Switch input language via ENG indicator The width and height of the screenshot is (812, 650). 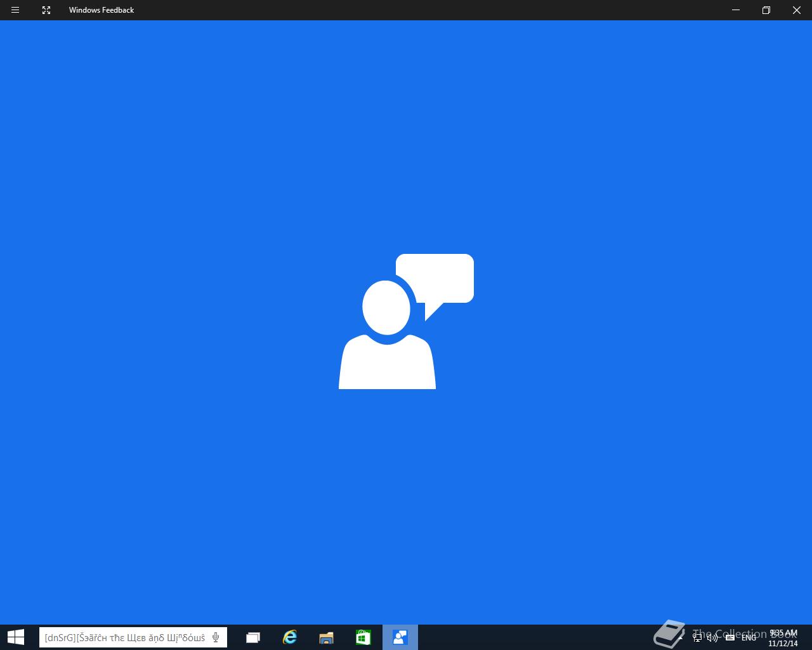click(x=749, y=637)
